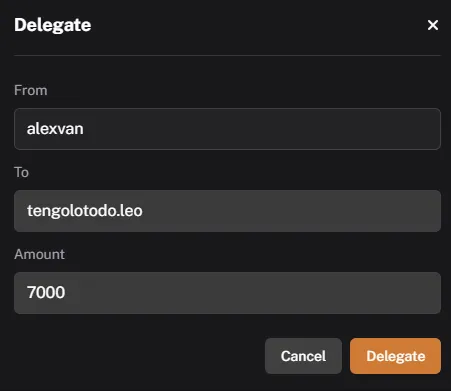The width and height of the screenshot is (451, 391).
Task: Place cursor after alexvan in From field
Action: (85, 129)
